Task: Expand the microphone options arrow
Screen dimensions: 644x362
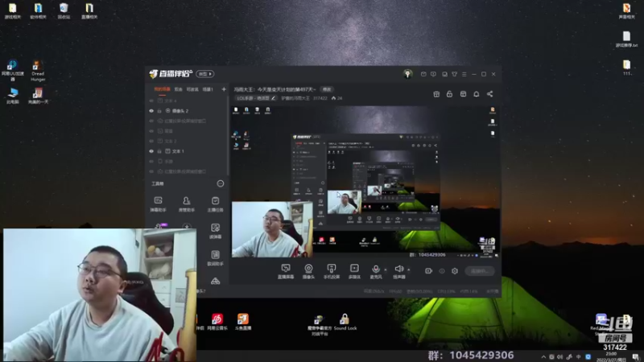Action: (386, 269)
